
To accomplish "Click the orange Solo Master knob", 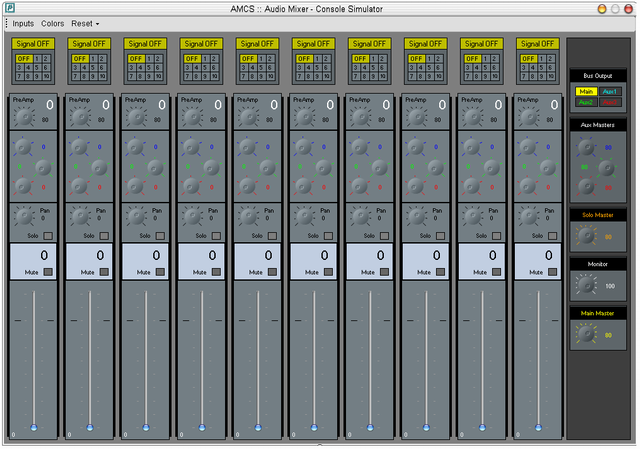I will (x=586, y=236).
